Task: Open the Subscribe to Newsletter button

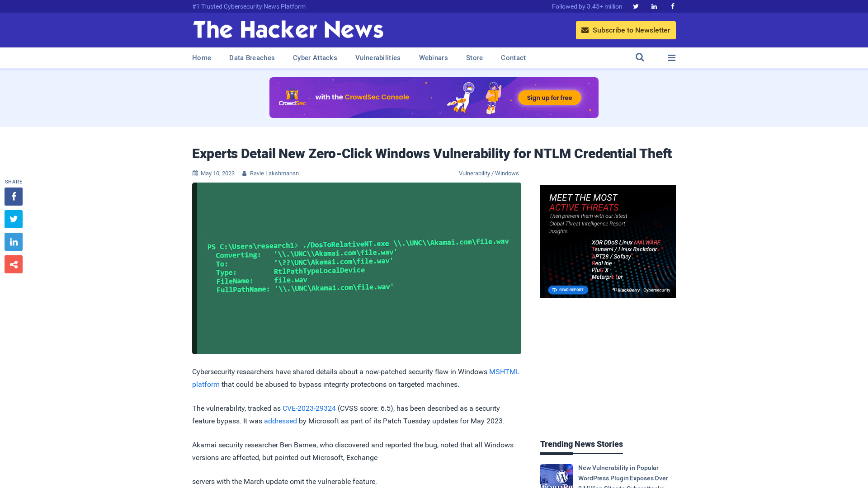Action: coord(625,30)
